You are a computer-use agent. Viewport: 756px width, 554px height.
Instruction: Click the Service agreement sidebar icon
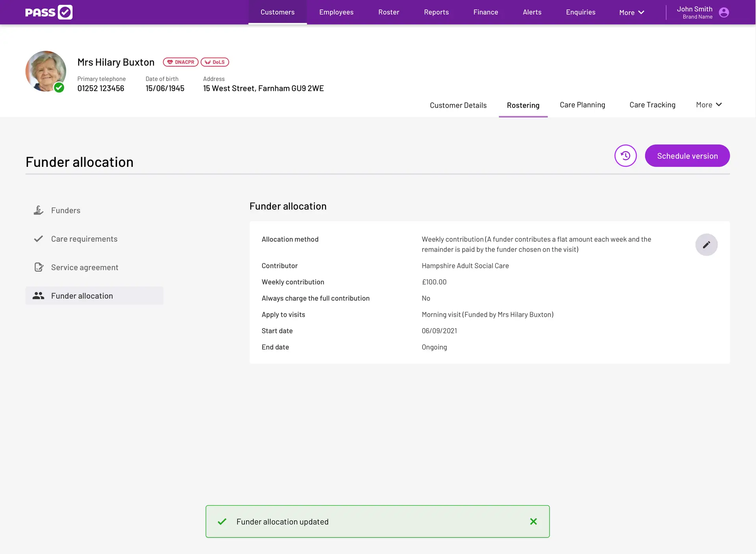37,267
